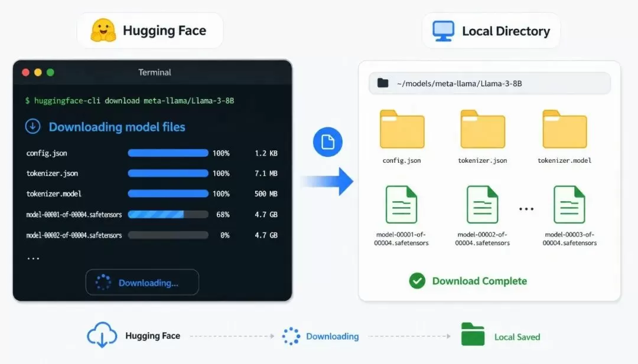Click the bottom Hugging Face step label
This screenshot has width=638, height=364.
click(152, 336)
